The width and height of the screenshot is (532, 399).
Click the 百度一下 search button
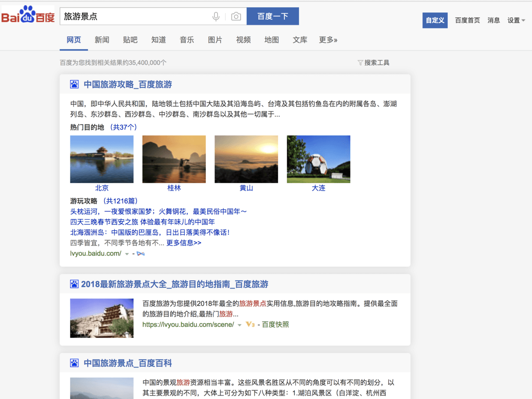pos(273,16)
